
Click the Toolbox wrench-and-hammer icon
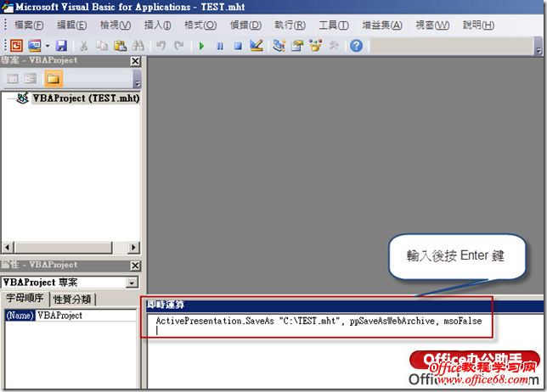pos(334,46)
